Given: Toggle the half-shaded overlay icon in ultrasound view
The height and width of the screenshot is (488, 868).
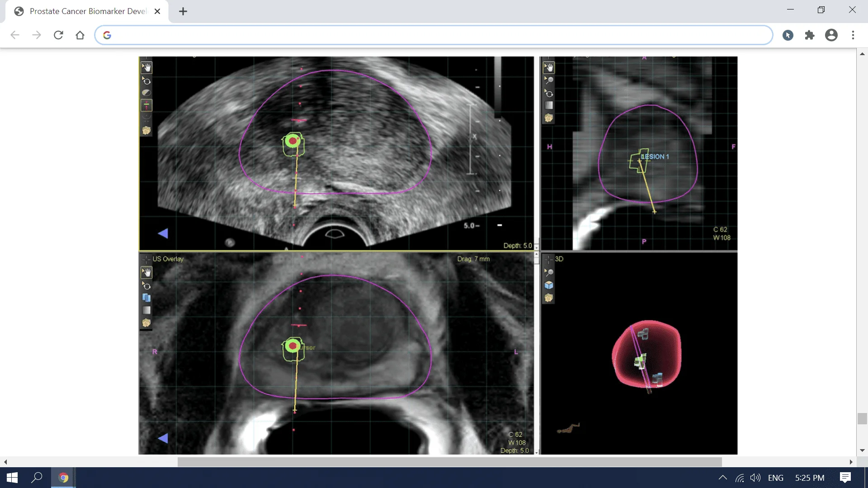Looking at the screenshot, I should point(146,93).
